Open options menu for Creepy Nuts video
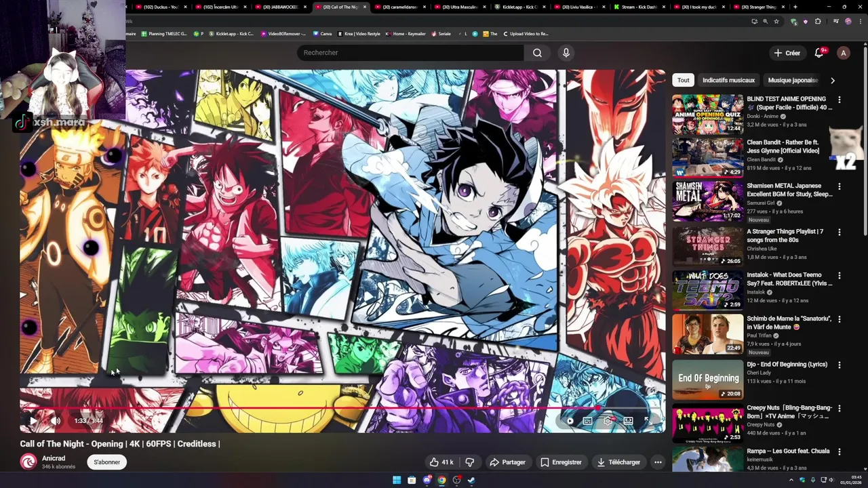868x488 pixels. [x=840, y=409]
